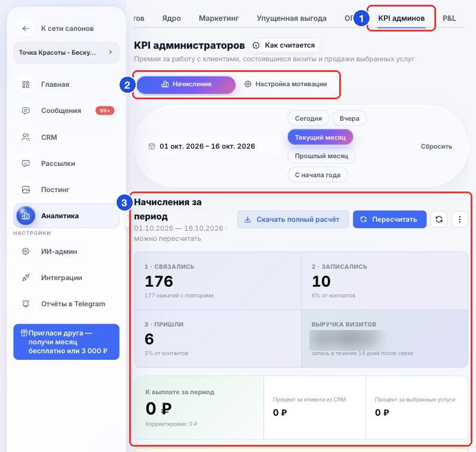Click the Корректировки: 0 ₽ text
The image size is (476, 452).
click(171, 424)
